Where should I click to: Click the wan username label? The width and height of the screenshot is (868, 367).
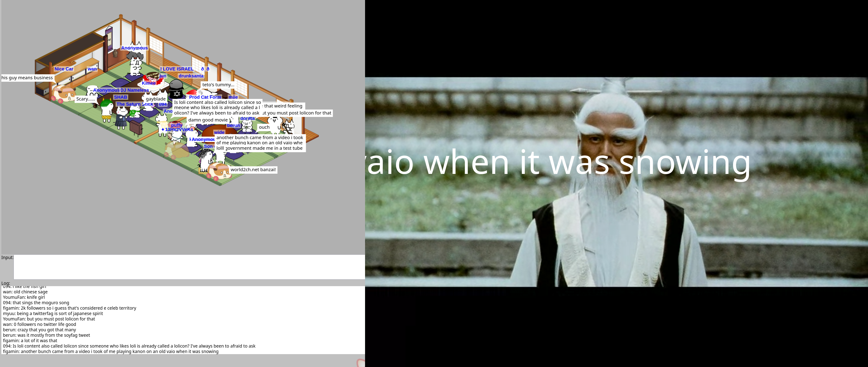(x=92, y=69)
